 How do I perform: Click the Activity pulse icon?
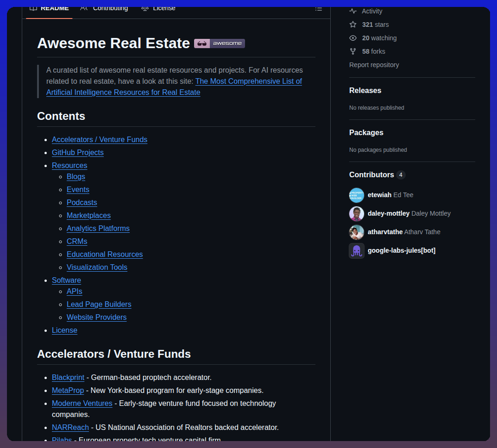click(x=353, y=11)
